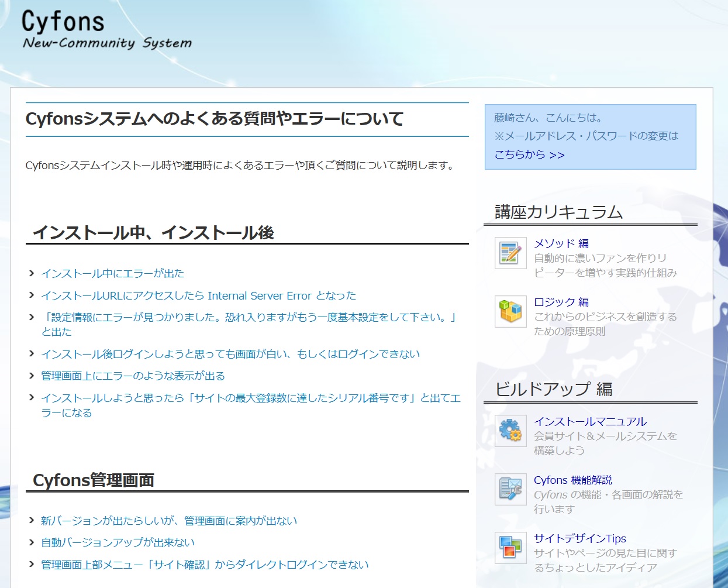Click the ロジック 編 building blocks icon
Viewport: 728px width, 588px height.
pyautogui.click(x=510, y=312)
